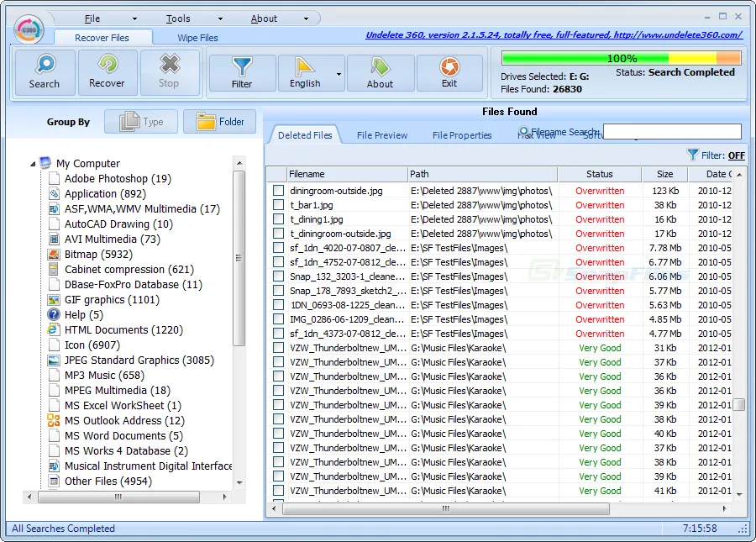Click the Exit toolbar button
The width and height of the screenshot is (756, 542).
pyautogui.click(x=449, y=73)
